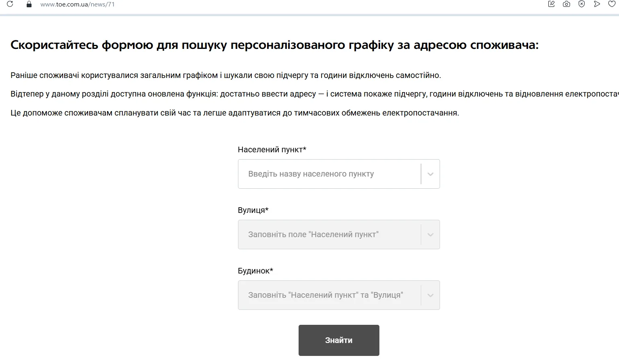Click the Вулиця* field label

[x=253, y=210]
